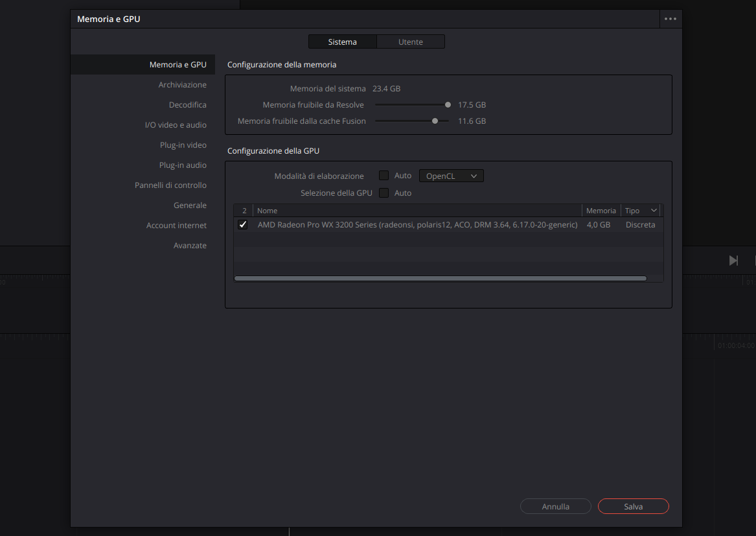Viewport: 756px width, 536px height.
Task: Expand the Tipo column header arrow
Action: [654, 211]
